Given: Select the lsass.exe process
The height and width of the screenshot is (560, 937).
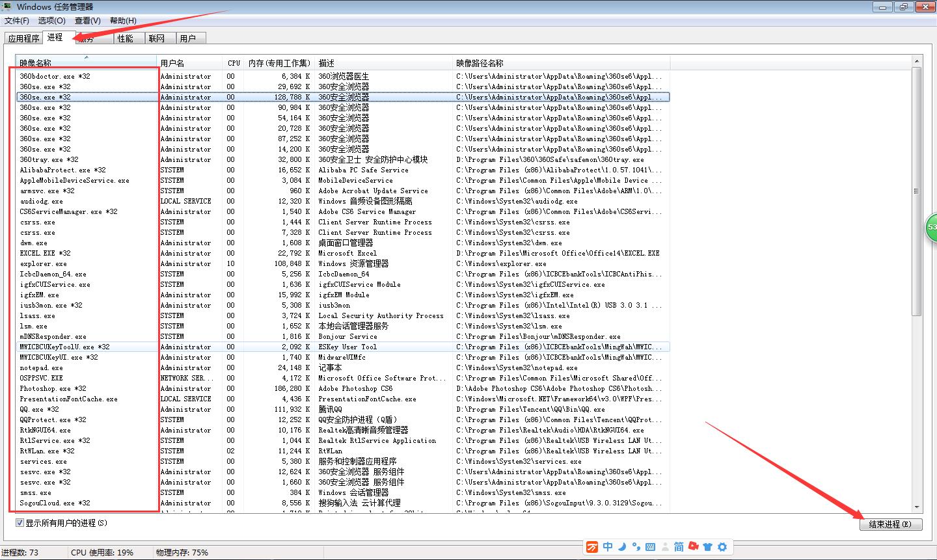Looking at the screenshot, I should click(343, 315).
